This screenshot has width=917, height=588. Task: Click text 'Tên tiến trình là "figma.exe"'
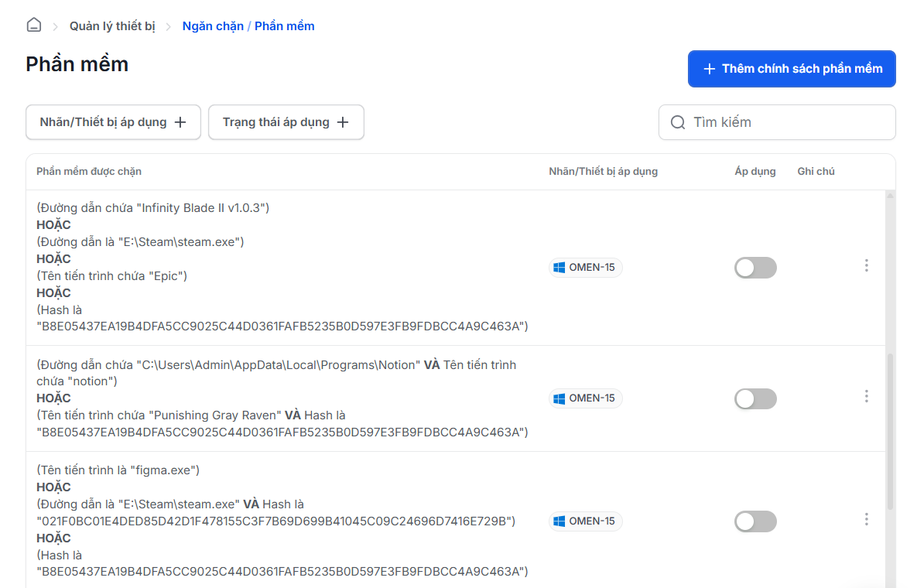(118, 470)
